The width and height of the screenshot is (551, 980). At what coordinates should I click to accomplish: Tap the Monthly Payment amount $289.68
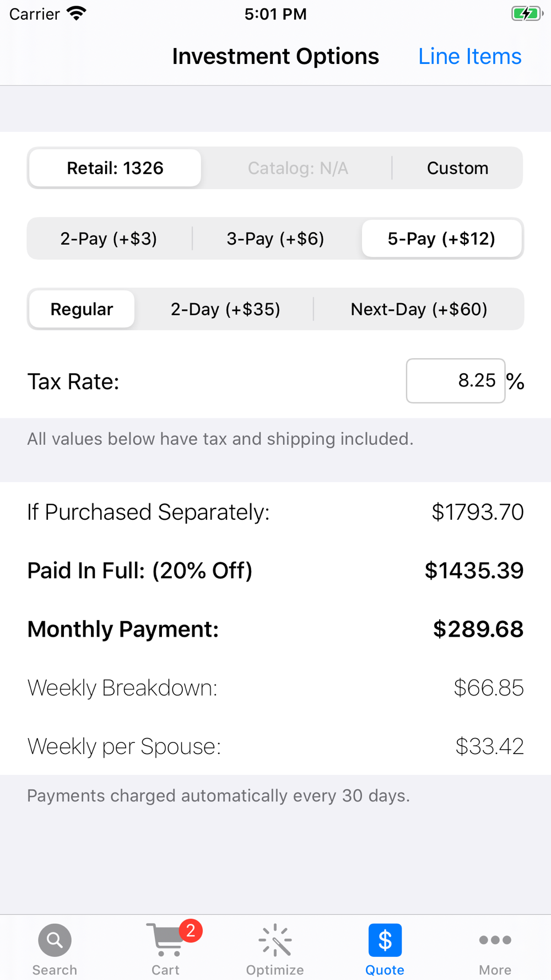point(478,629)
